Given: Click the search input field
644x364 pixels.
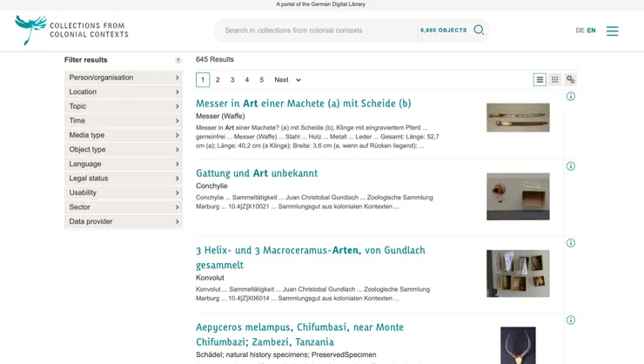Looking at the screenshot, I should (316, 30).
